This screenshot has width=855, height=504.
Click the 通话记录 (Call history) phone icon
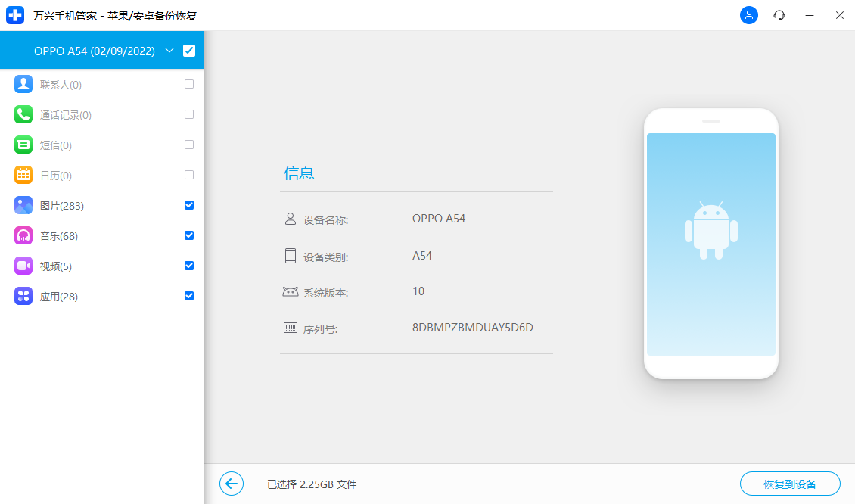[x=22, y=114]
